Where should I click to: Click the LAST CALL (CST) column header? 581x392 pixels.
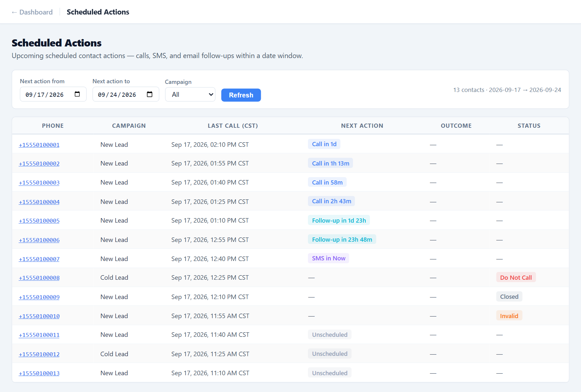233,126
